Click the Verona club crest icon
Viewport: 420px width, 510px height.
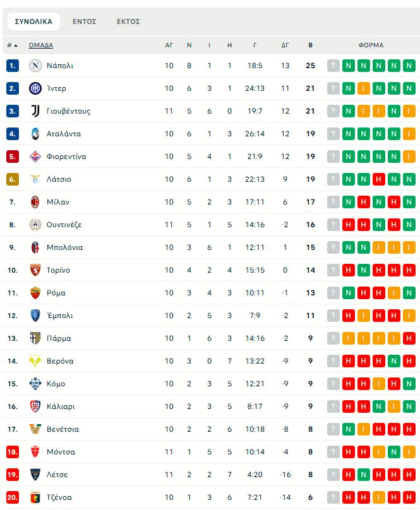[x=35, y=361]
